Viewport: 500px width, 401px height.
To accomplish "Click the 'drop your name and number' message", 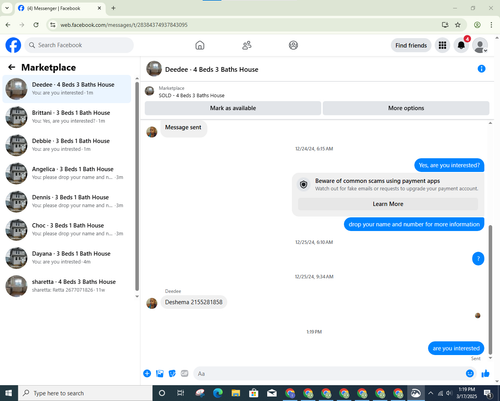I will click(414, 224).
